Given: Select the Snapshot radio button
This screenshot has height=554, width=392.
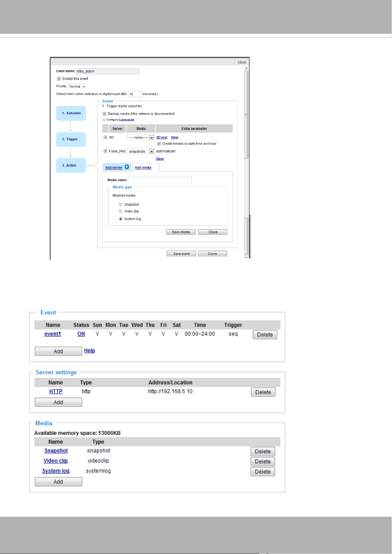Looking at the screenshot, I should click(x=121, y=204).
